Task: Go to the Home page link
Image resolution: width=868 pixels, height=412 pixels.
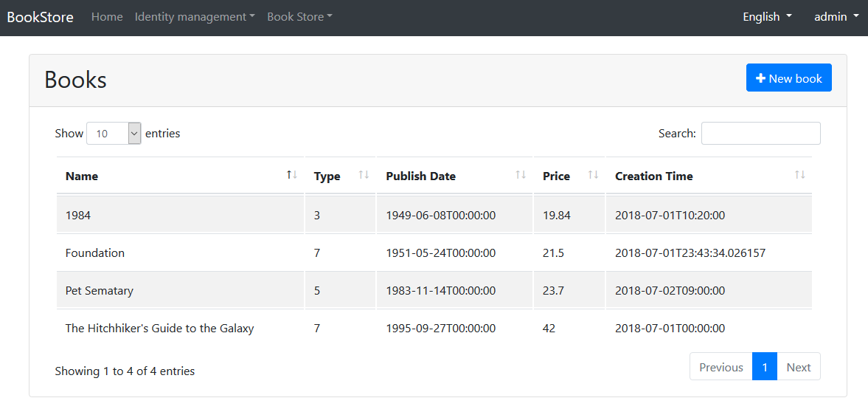Action: [107, 17]
